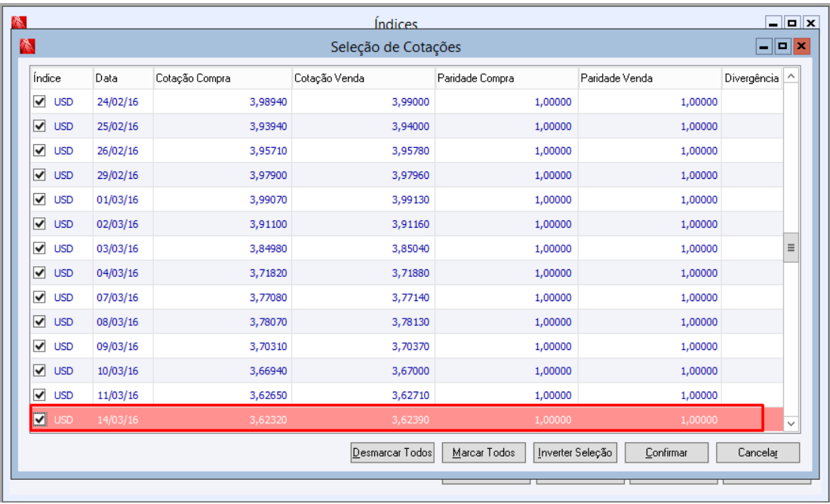
Task: Toggle checkbox for 29/02/16 quotation
Action: point(39,175)
